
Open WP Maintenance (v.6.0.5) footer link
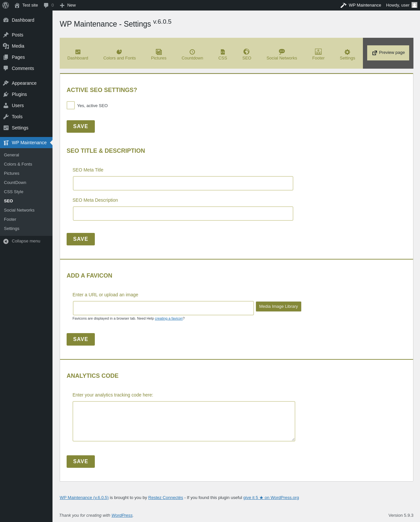coord(84,498)
